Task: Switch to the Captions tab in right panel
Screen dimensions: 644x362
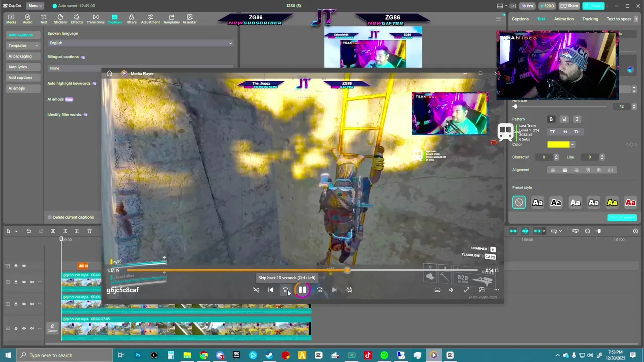Action: 520,19
